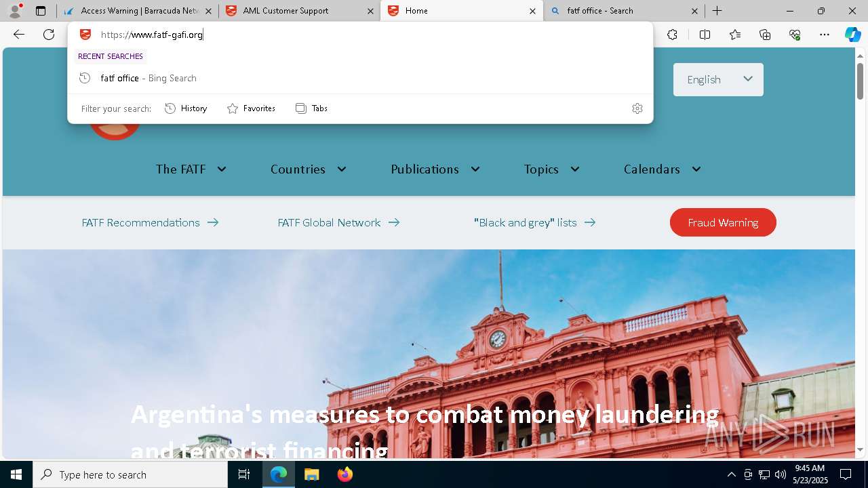Open Firefox from the taskbar
The width and height of the screenshot is (868, 488).
pyautogui.click(x=345, y=474)
